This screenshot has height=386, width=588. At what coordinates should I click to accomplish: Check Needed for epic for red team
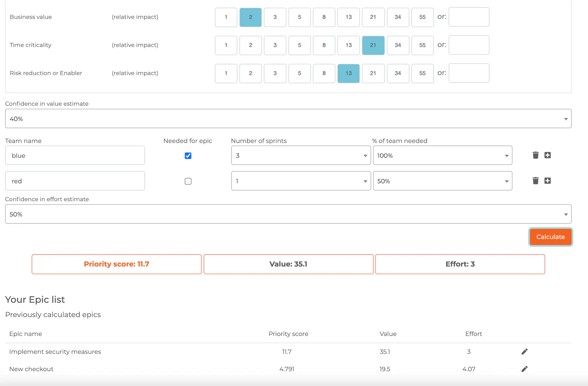[188, 181]
